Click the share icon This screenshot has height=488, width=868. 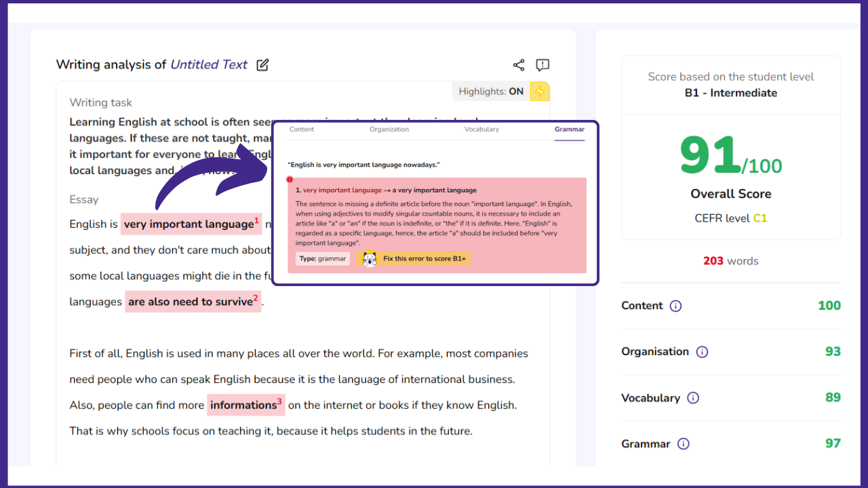519,64
